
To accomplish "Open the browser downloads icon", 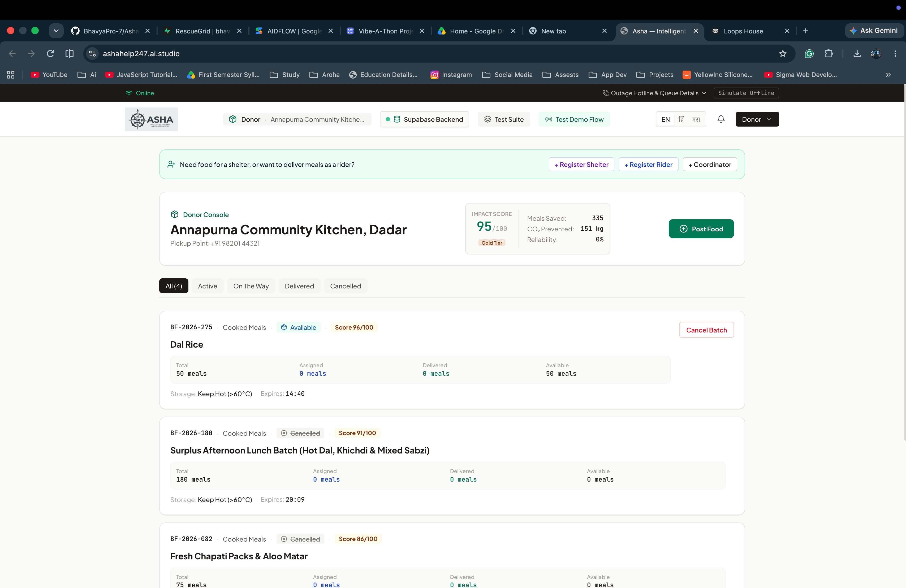I will [857, 54].
